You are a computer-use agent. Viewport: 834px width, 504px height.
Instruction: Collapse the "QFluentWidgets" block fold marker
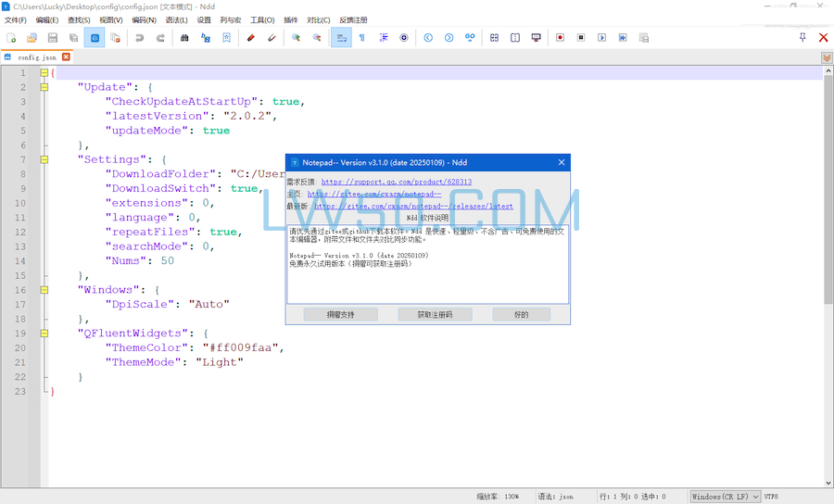(44, 334)
